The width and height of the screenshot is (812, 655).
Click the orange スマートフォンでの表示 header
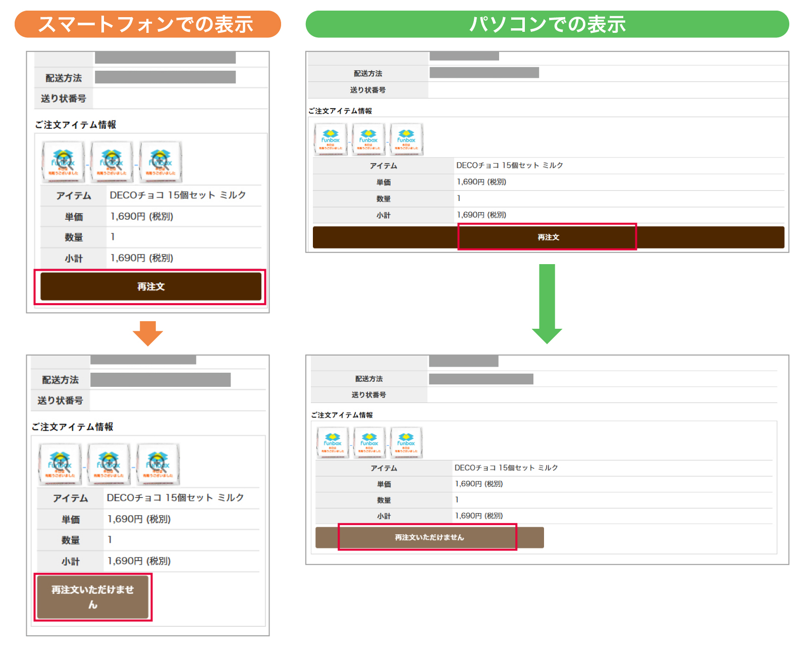coord(147,24)
